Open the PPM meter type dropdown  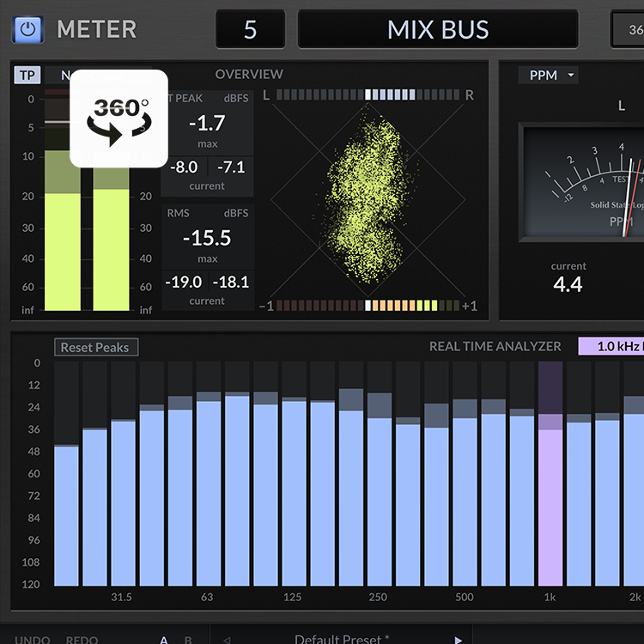pyautogui.click(x=548, y=76)
